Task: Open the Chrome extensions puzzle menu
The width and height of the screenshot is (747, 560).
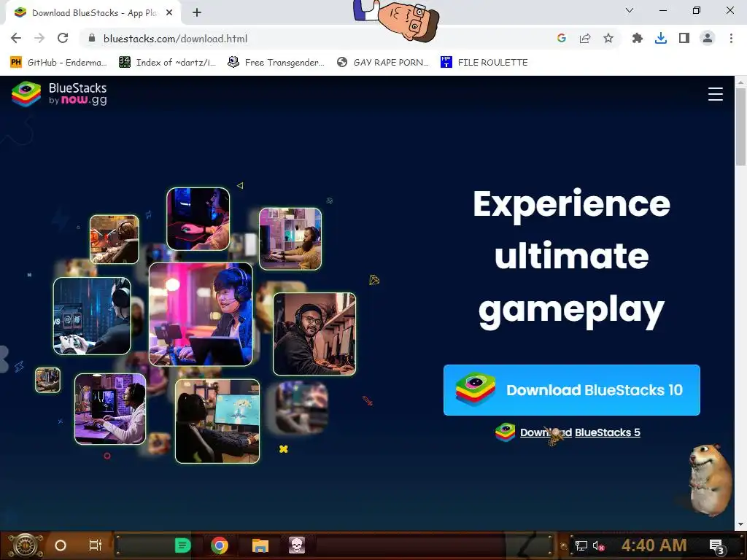Action: pos(638,38)
